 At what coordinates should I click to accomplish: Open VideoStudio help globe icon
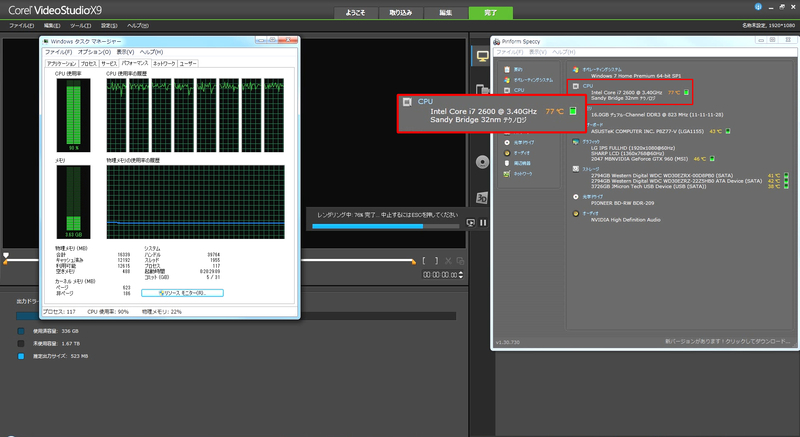(x=758, y=7)
